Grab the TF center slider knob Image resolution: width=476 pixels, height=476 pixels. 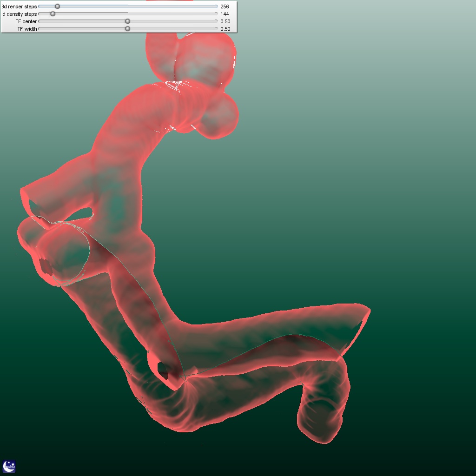click(x=128, y=21)
